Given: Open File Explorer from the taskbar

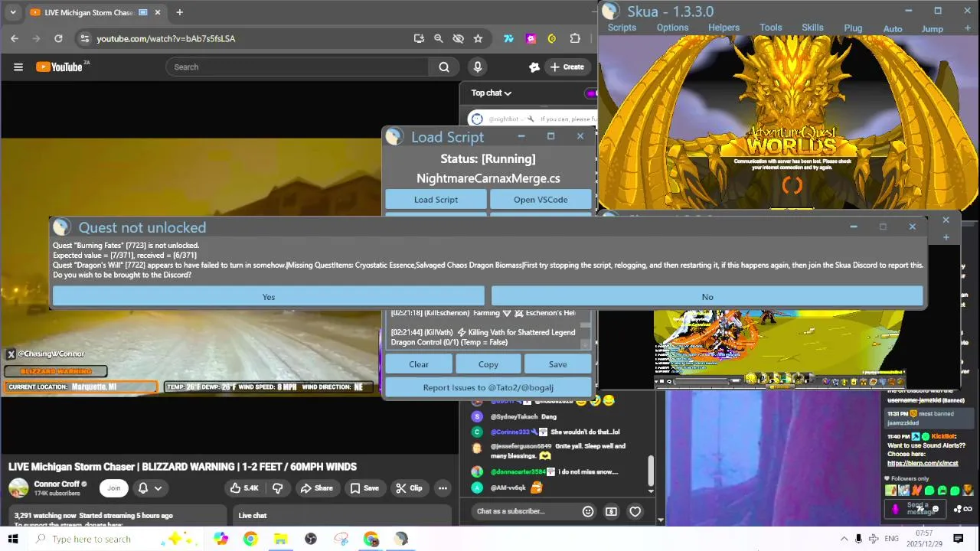Looking at the screenshot, I should coord(280,539).
